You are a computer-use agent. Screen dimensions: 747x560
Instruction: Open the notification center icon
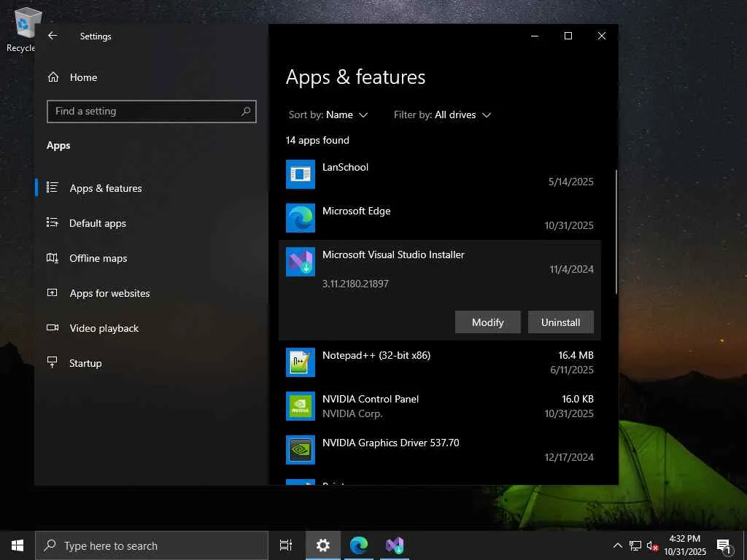tap(724, 546)
